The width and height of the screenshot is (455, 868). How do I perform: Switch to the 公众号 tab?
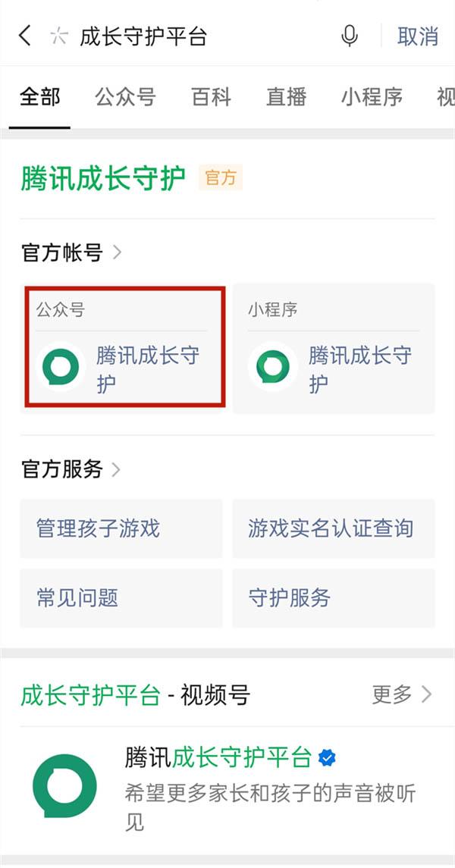click(x=126, y=98)
